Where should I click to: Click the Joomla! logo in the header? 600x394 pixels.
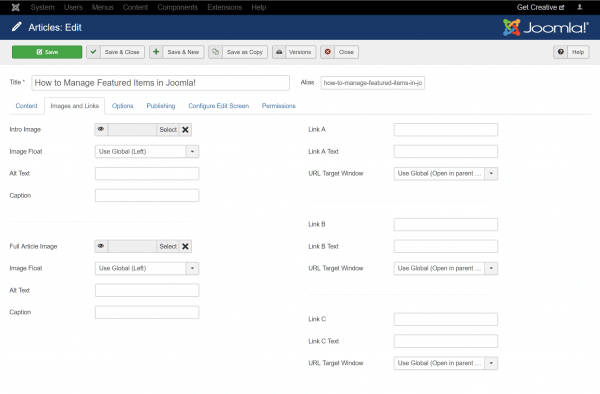pos(546,28)
